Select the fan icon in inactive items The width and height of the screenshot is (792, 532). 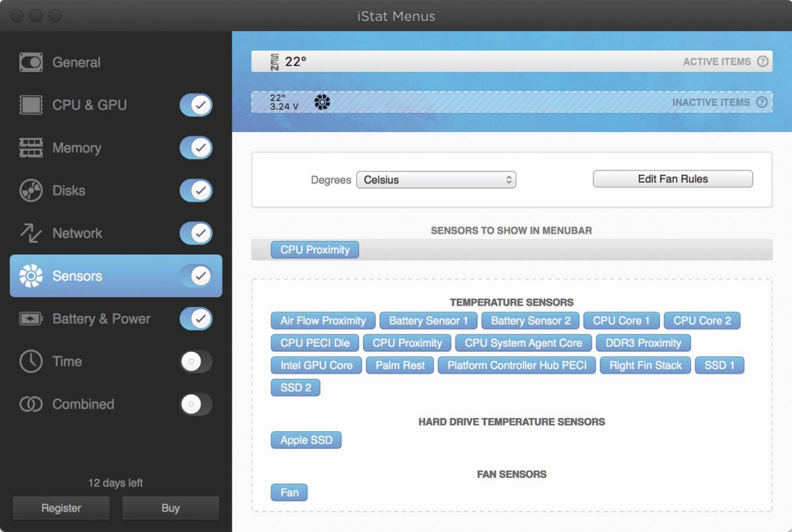pyautogui.click(x=322, y=102)
